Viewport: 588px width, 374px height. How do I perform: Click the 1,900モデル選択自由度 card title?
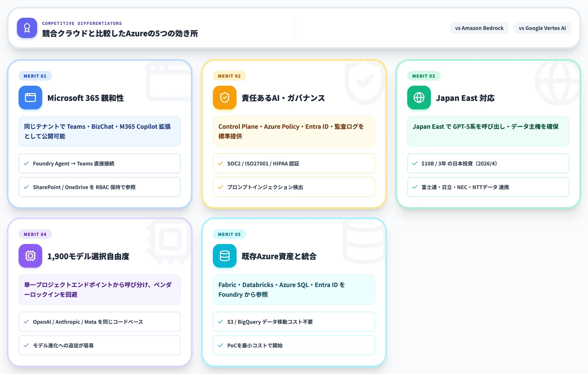(x=88, y=256)
